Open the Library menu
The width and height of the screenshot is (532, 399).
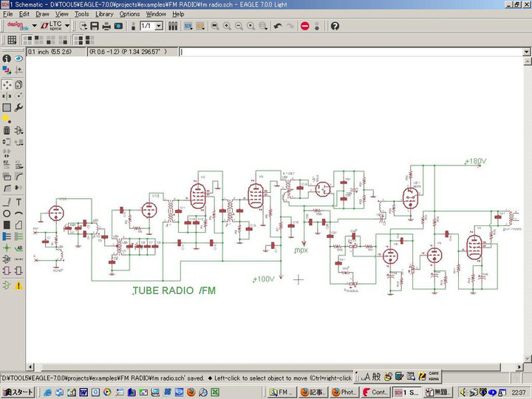point(104,14)
